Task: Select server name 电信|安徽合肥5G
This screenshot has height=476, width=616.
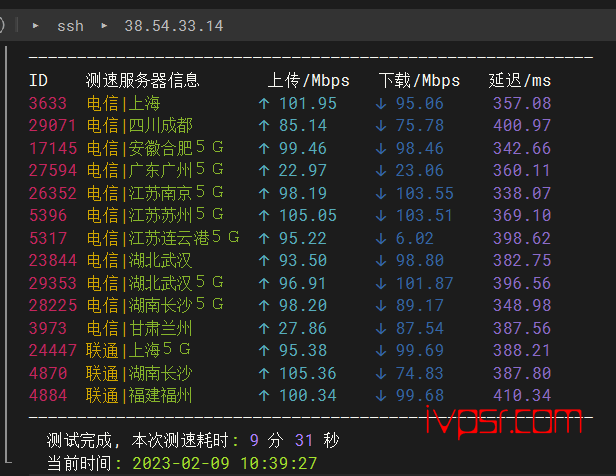Action: tap(155, 148)
